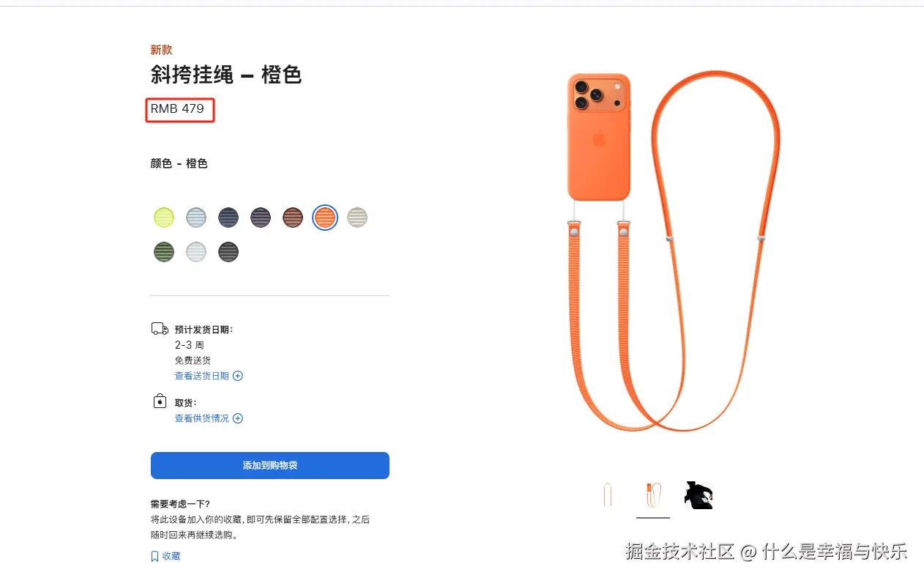Click the 添加到购物袋 button
This screenshot has height=578, width=924.
point(270,465)
